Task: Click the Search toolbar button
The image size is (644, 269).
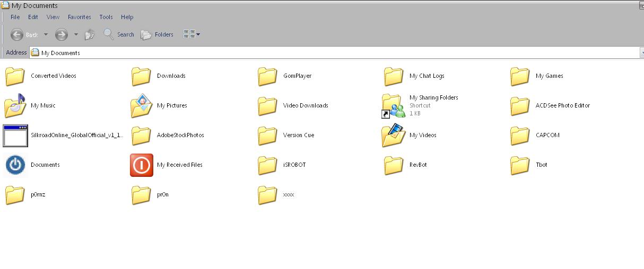Action: tap(119, 34)
